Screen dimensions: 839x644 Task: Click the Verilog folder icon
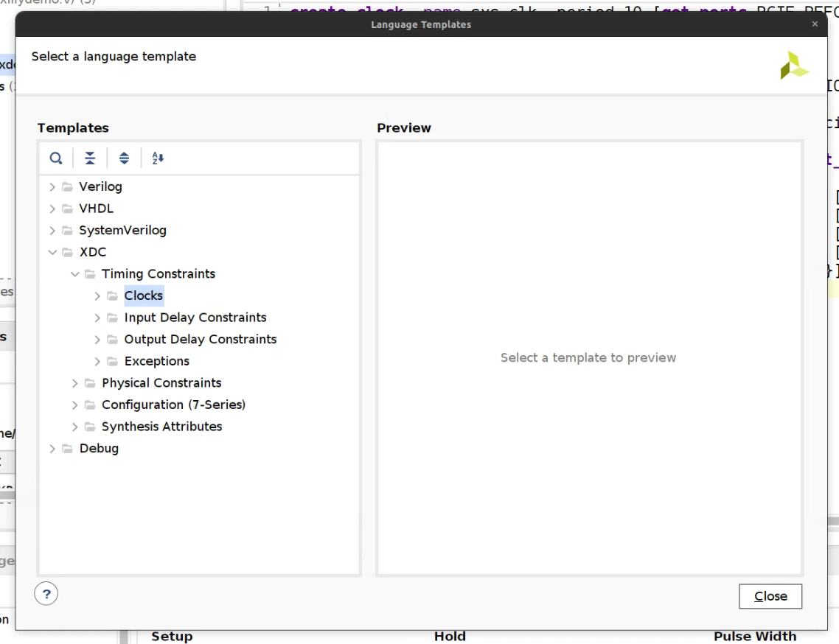(67, 186)
